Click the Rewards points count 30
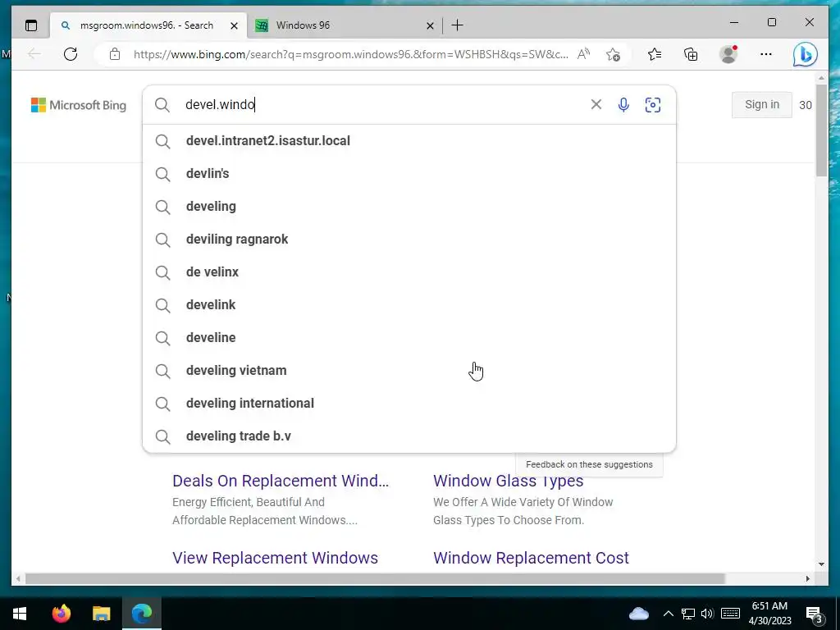Screen dimensions: 840x630 pos(806,105)
